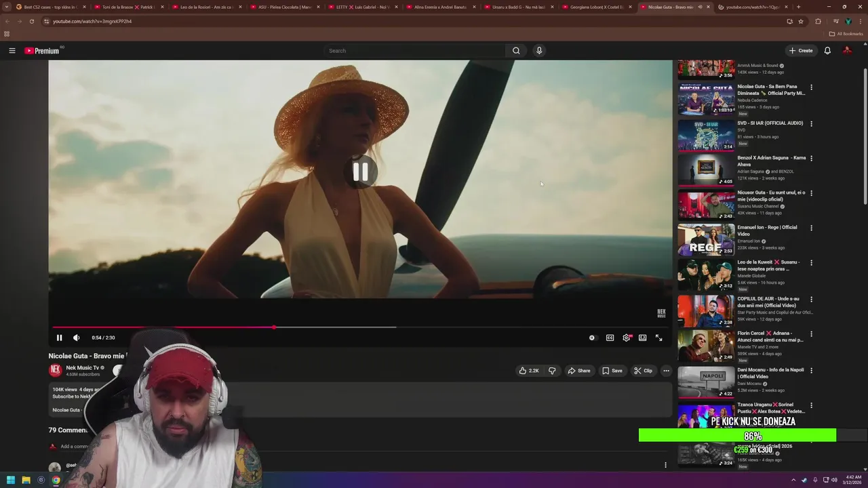The width and height of the screenshot is (868, 488).
Task: Open 'Nicolae Guta - Sa Bem Pana Dimineata' thumbnail
Action: tap(706, 99)
